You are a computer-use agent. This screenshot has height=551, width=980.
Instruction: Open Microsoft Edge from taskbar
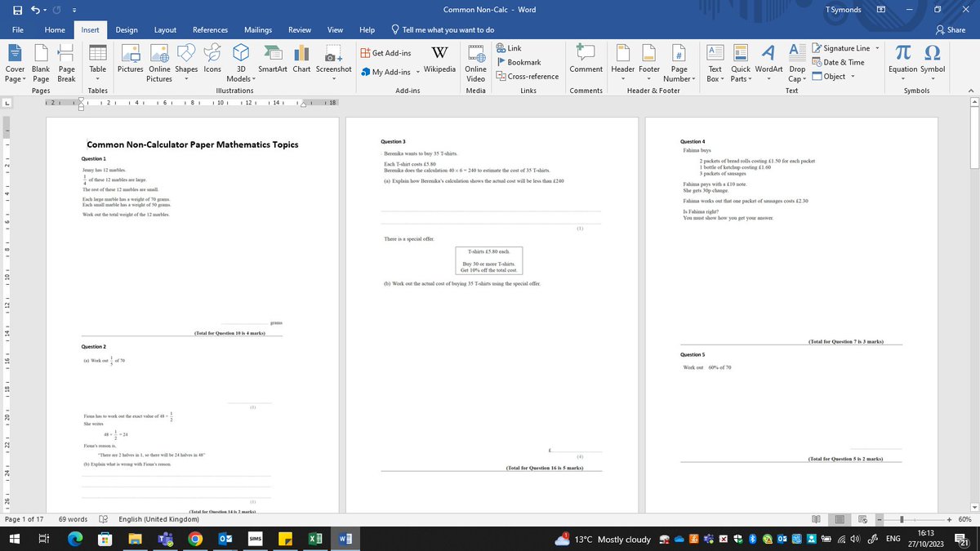(74, 540)
